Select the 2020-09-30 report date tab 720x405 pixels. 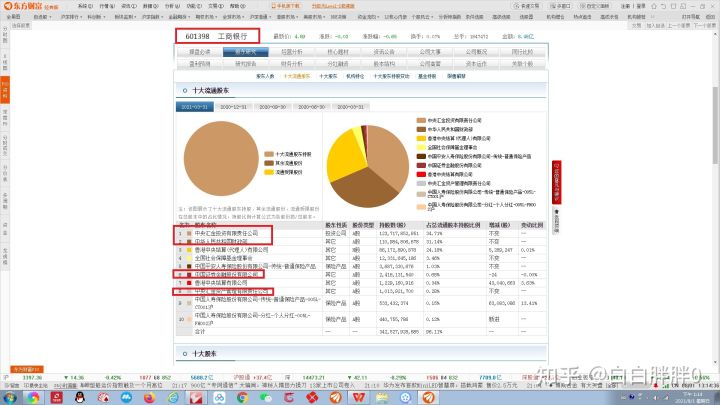coord(272,107)
